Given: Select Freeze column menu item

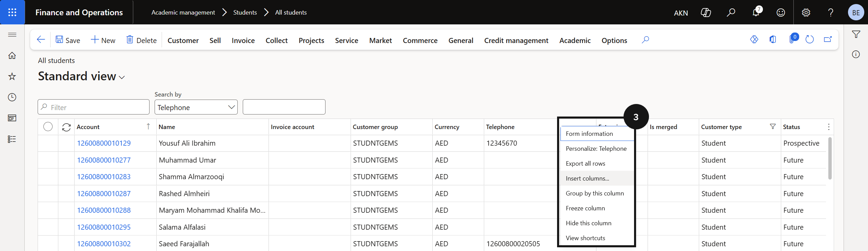Looking at the screenshot, I should pos(597,208).
